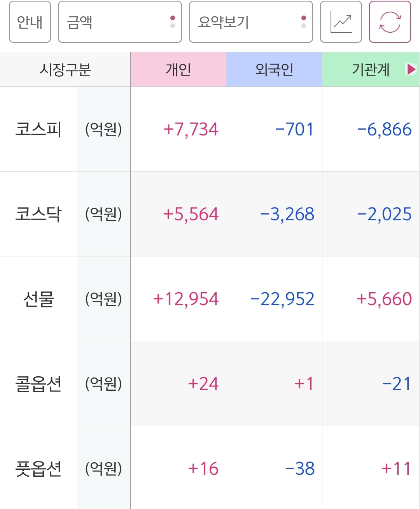This screenshot has height=509, width=420.
Task: Select the 외국인 column header
Action: coord(274,70)
